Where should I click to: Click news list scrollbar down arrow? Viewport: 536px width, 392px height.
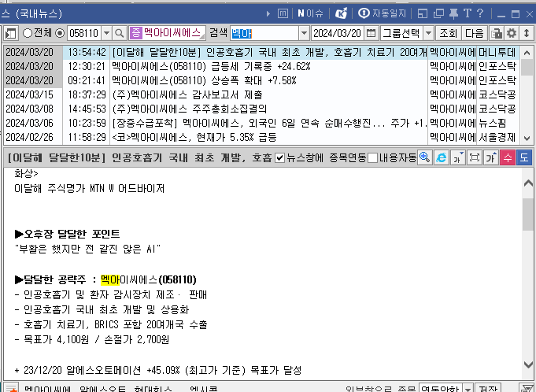pyautogui.click(x=527, y=139)
